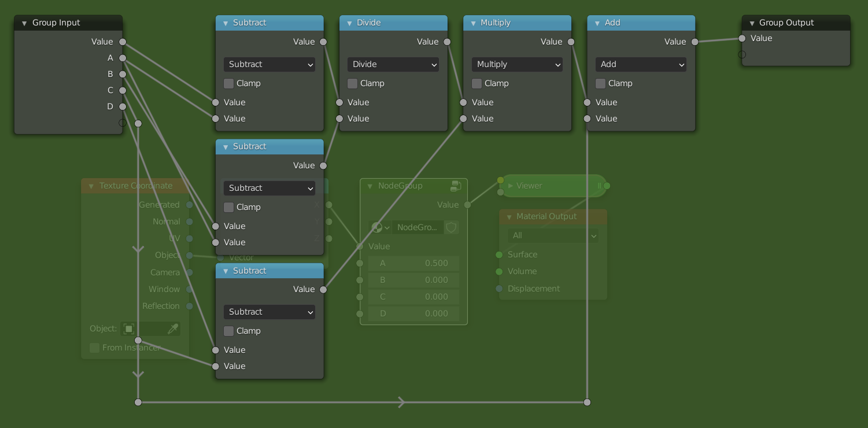Select the Group Input node header title

[x=56, y=23]
